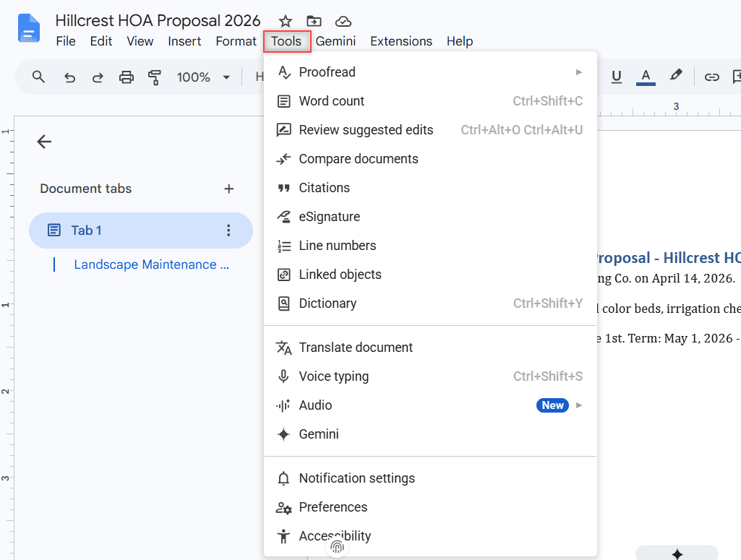Click the print icon
The image size is (741, 560).
(x=127, y=77)
